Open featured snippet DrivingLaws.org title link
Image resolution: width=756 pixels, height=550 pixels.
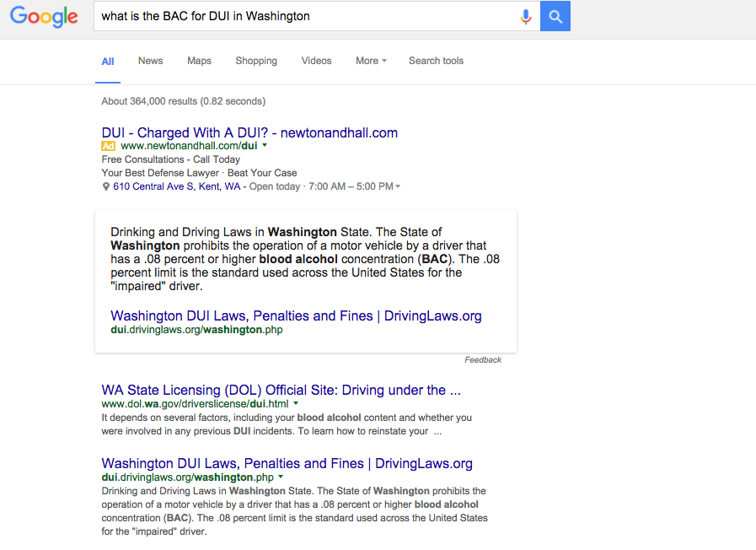pyautogui.click(x=296, y=315)
